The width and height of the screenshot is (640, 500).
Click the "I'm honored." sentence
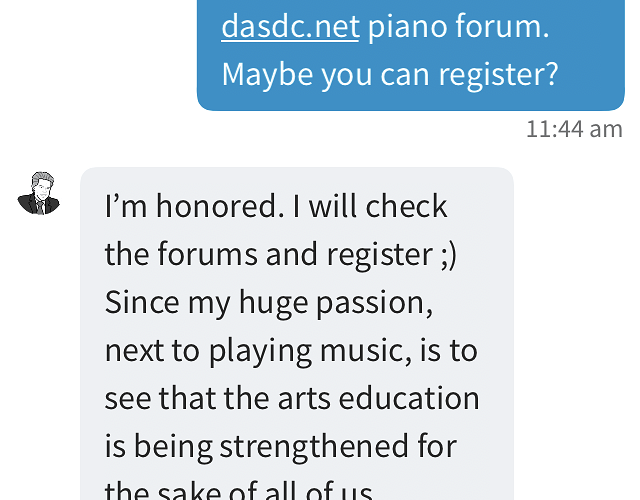195,207
